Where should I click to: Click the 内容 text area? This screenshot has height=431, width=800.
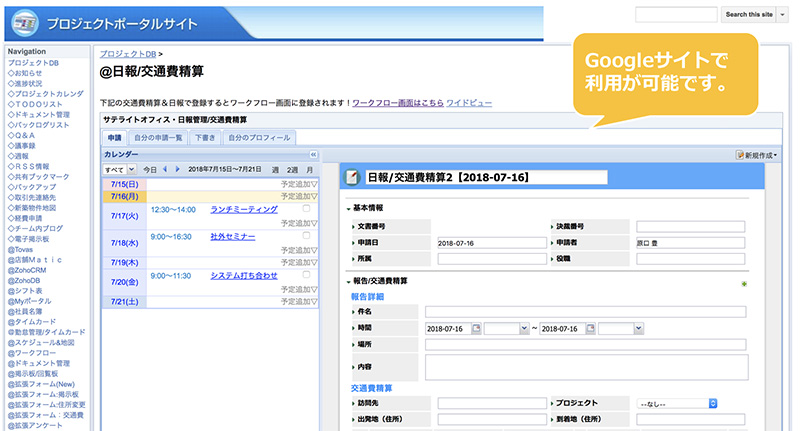coord(586,367)
